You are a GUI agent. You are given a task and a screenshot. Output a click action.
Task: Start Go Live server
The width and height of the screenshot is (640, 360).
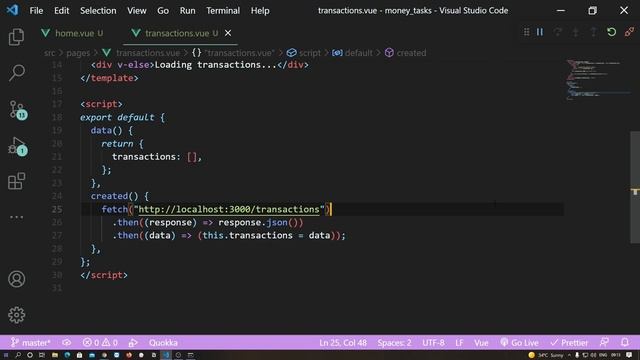click(x=520, y=342)
